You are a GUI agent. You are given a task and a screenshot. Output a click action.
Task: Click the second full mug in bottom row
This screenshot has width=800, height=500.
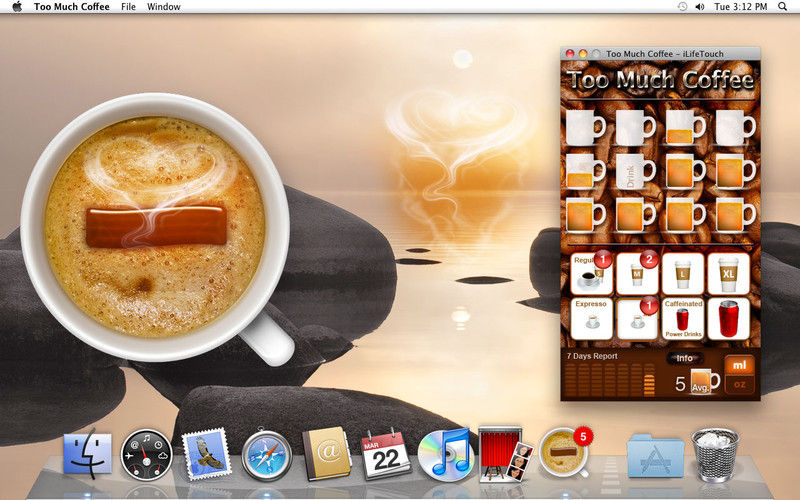pos(635,215)
